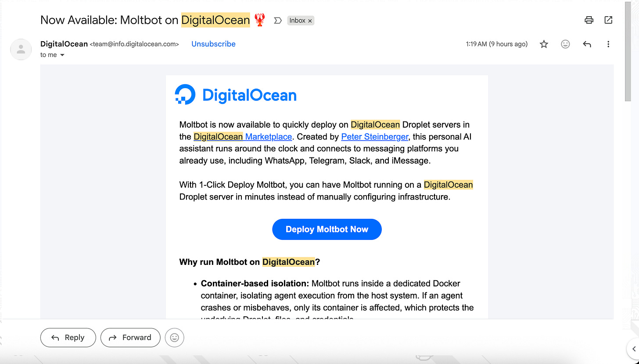
Task: Click sender address team@info.digitalocean.com
Action: [x=134, y=44]
